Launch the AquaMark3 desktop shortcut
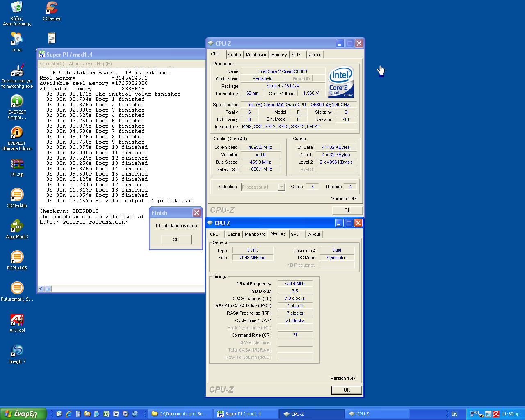525x420 pixels. (x=17, y=229)
